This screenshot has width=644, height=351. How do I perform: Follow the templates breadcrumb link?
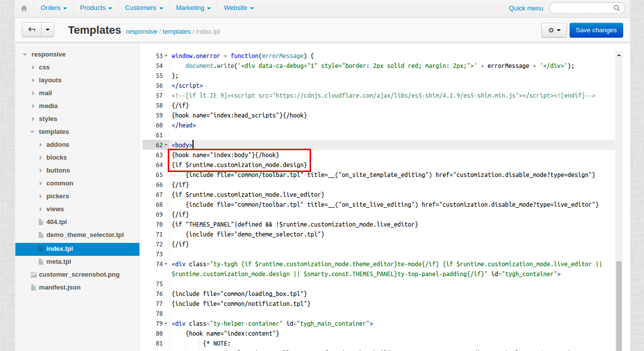[177, 31]
